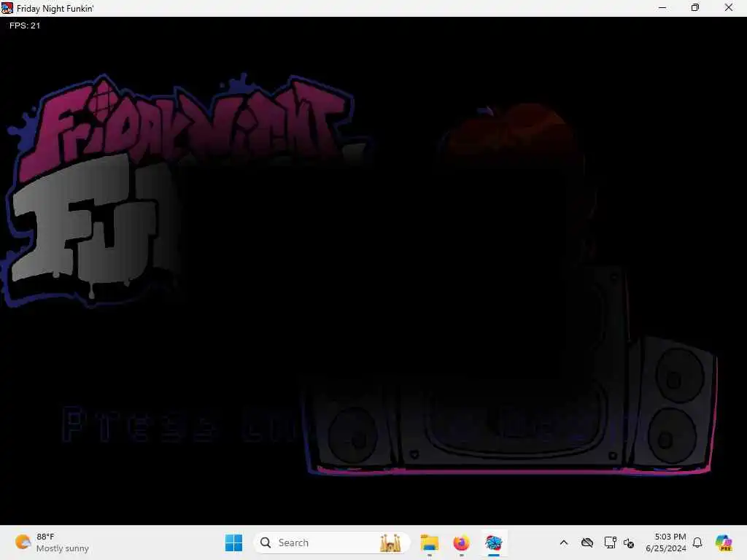Open the notification bell icon
747x560 pixels.
pyautogui.click(x=697, y=542)
